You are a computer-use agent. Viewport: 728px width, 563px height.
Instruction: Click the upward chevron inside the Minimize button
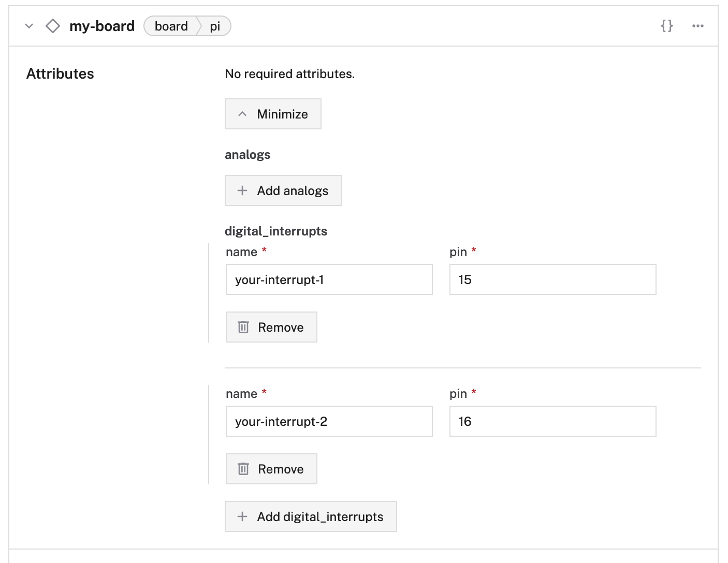tap(242, 114)
